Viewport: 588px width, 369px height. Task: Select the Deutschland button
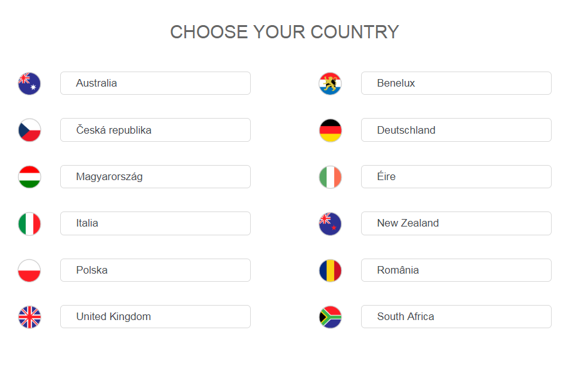click(x=456, y=130)
